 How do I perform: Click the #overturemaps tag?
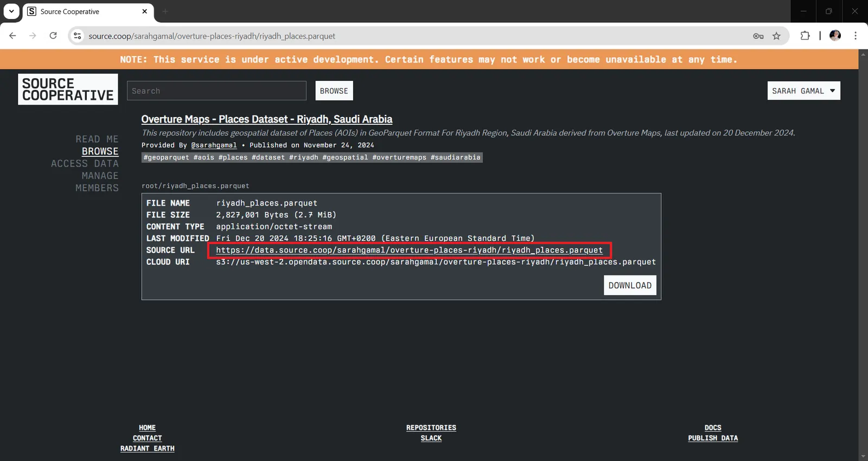coord(399,157)
